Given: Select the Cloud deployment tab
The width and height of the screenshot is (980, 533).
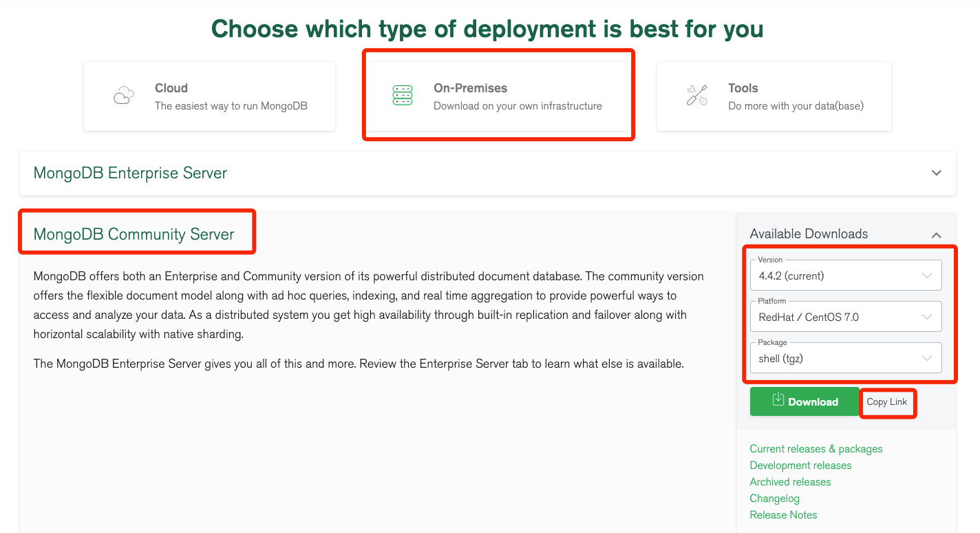Looking at the screenshot, I should coord(209,96).
